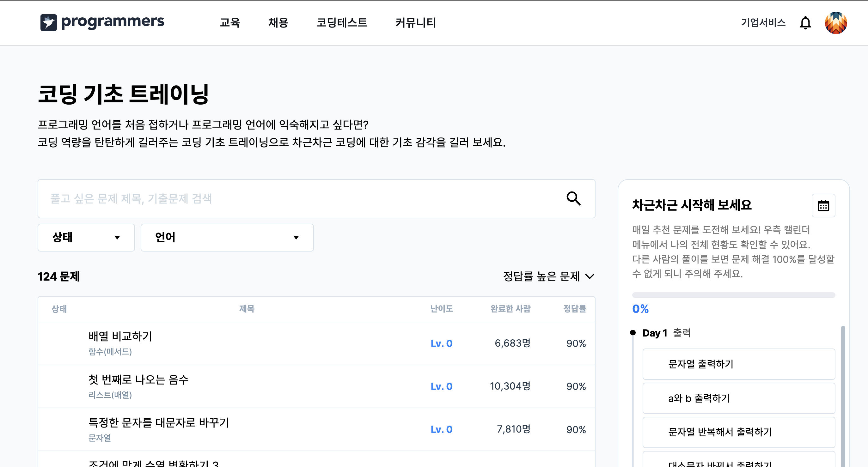
Task: Open the 코딩테스트 menu
Action: [342, 22]
